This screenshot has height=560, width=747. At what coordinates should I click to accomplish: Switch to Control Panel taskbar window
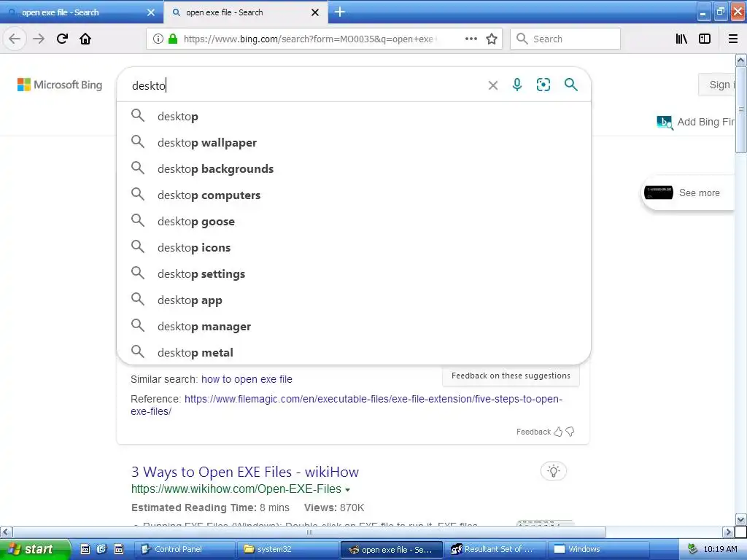pos(185,549)
